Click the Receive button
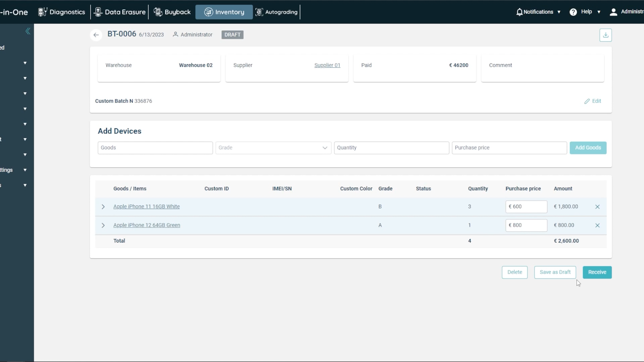 tap(597, 272)
